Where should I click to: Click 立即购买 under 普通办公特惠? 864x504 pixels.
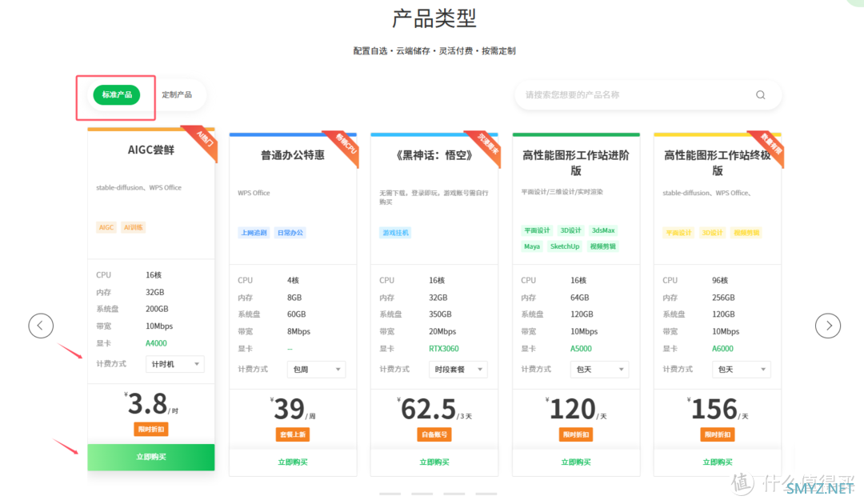(293, 462)
